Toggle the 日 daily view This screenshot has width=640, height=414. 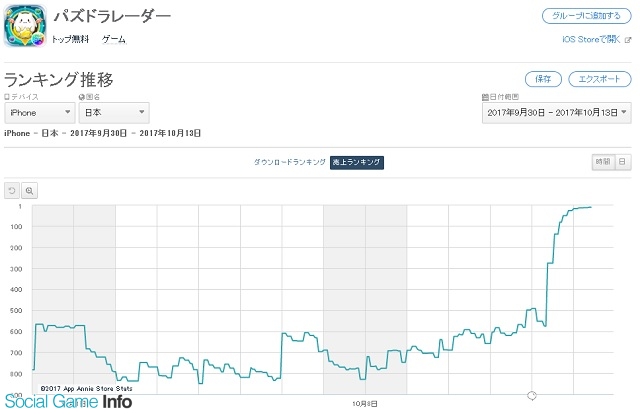[x=622, y=162]
